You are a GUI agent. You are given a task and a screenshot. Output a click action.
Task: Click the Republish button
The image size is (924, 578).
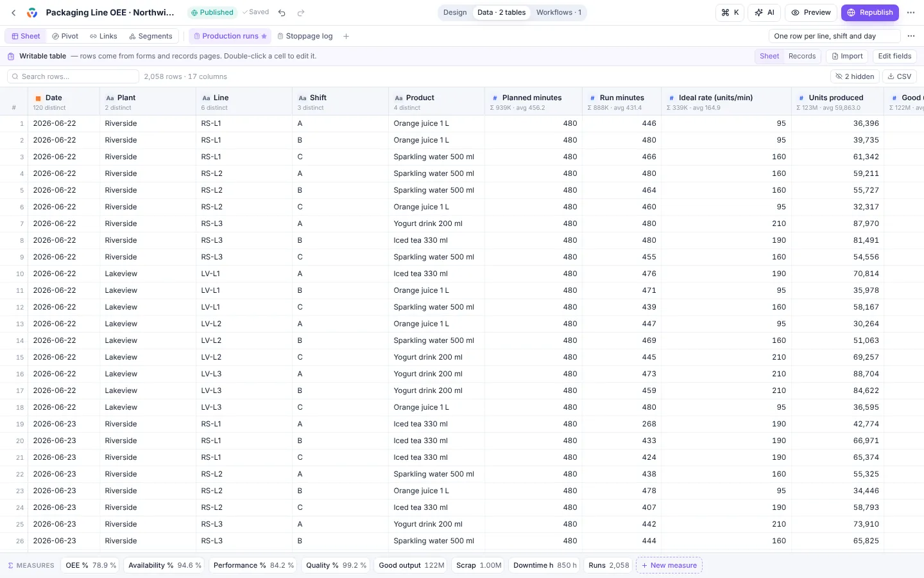tap(870, 12)
